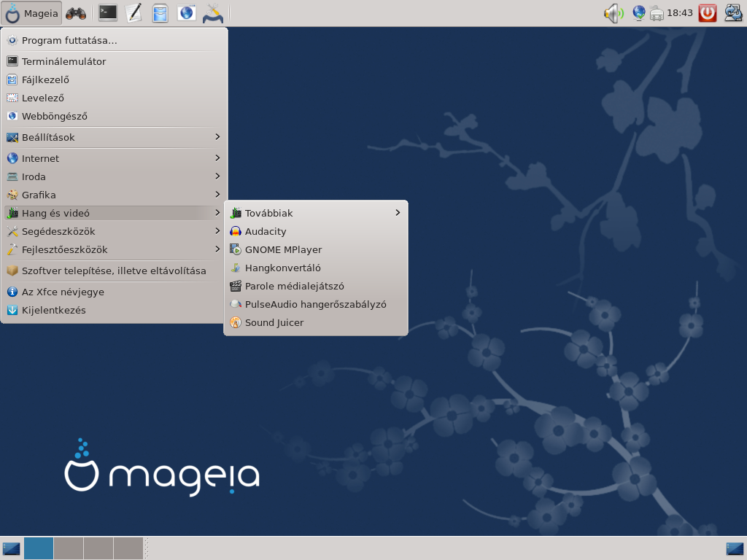
Task: Open Szoftver telepítése, illetve eltávolítása
Action: [114, 271]
